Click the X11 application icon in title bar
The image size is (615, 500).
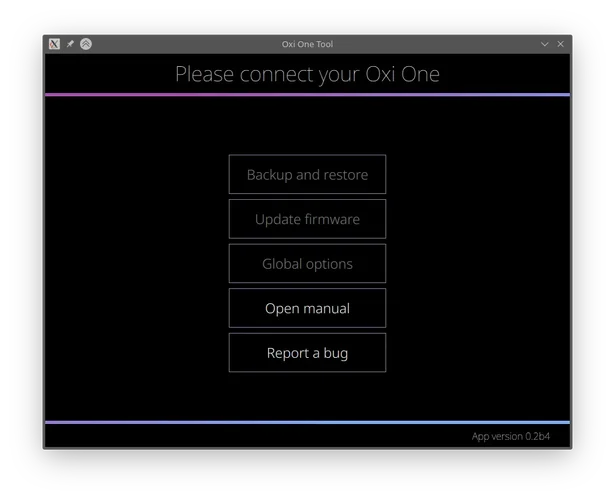(x=55, y=44)
